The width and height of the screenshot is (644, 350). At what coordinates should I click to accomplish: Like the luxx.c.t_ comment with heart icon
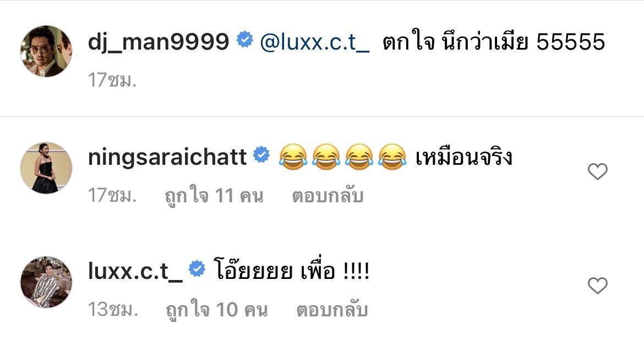pyautogui.click(x=598, y=286)
